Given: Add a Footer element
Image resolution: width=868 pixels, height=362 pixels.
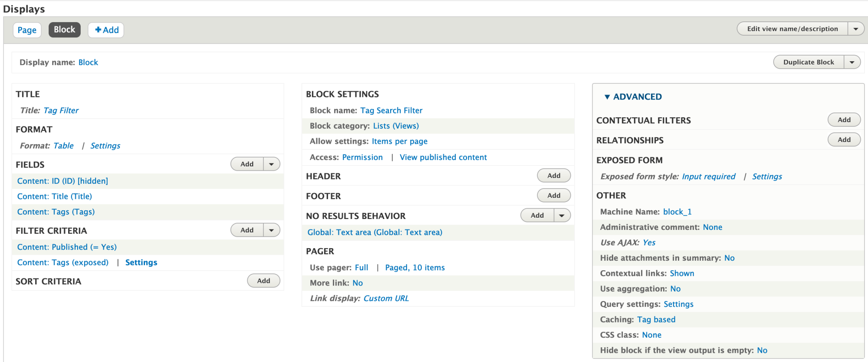Looking at the screenshot, I should (553, 196).
